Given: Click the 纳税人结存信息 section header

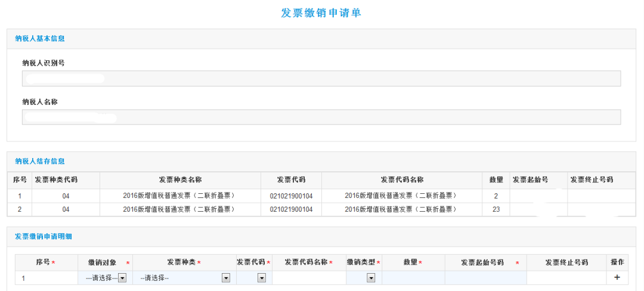Looking at the screenshot, I should tap(40, 161).
